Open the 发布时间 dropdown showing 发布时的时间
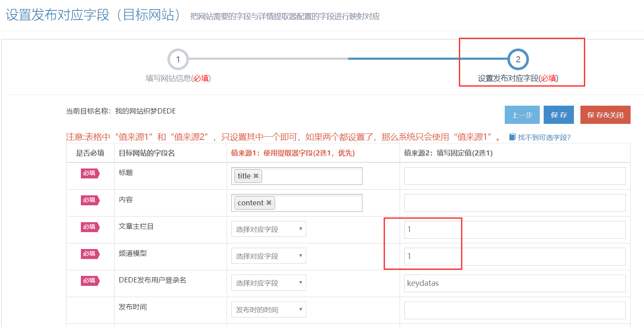Viewport: 644px width, 327px height. 269,310
